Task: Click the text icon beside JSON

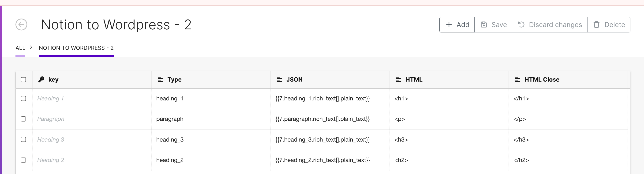Action: point(279,79)
